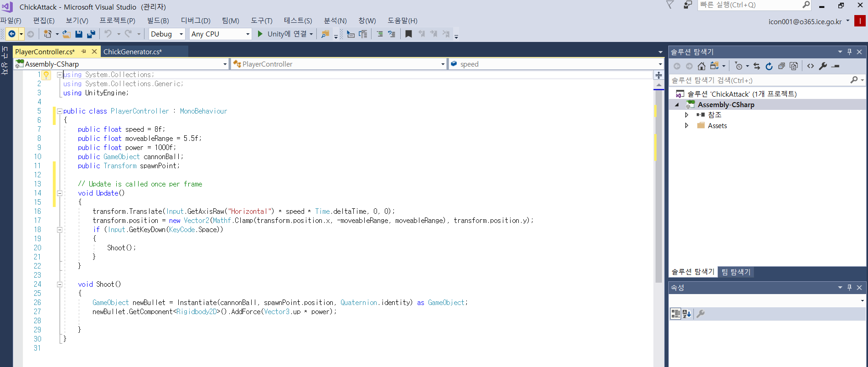Click the Properties wrench in Solution Explorer toolbar

pos(823,66)
